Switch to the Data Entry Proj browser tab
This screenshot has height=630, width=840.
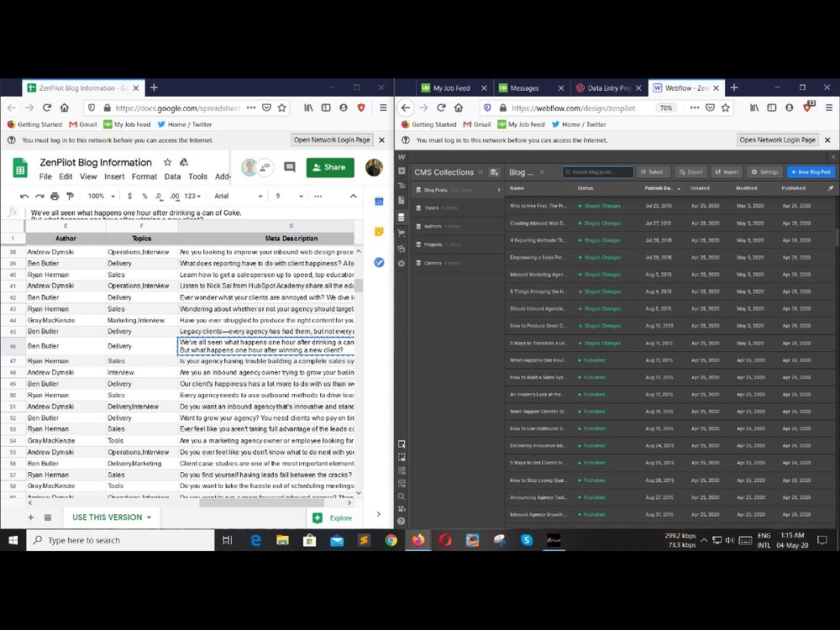(608, 88)
